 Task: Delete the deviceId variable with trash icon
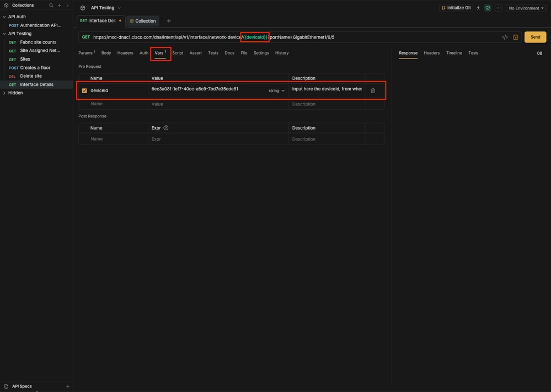point(373,90)
